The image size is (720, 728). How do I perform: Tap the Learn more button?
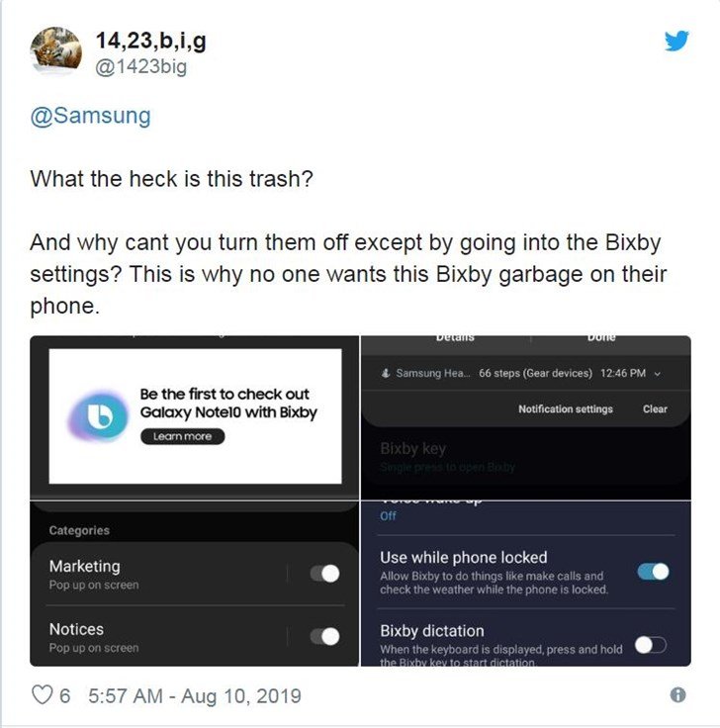[x=182, y=436]
